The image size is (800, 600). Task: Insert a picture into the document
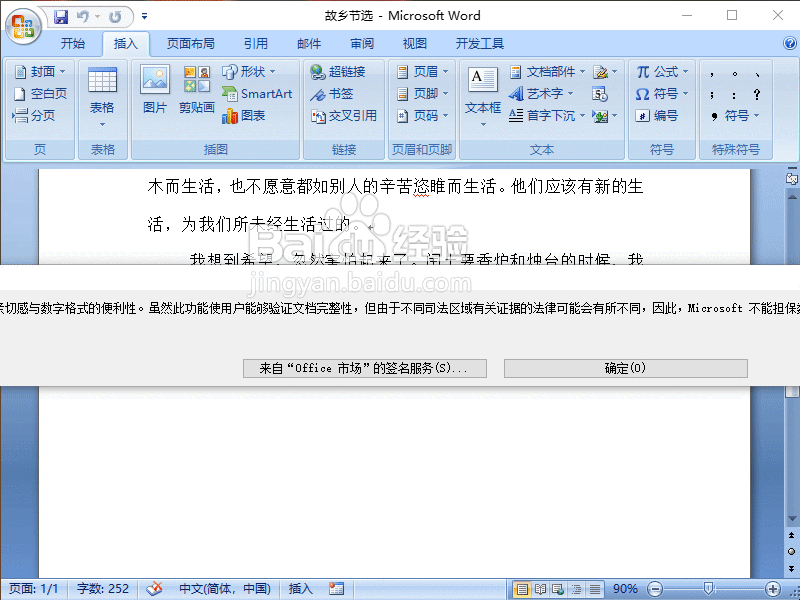(x=155, y=93)
